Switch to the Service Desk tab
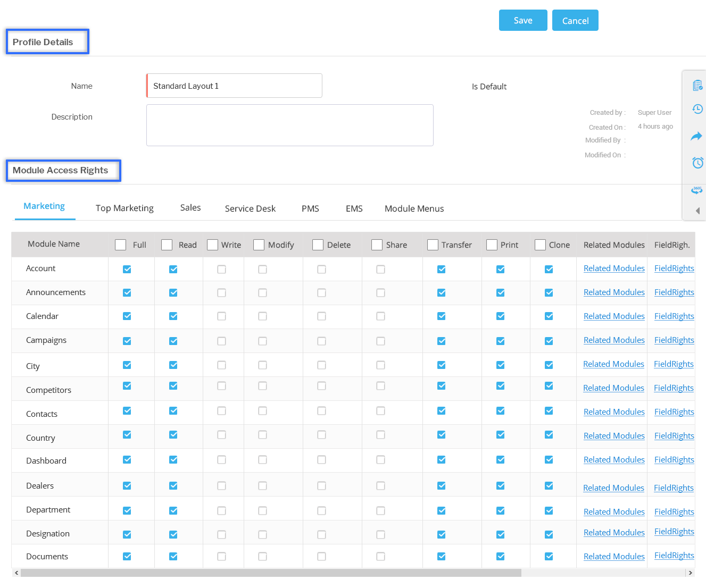The width and height of the screenshot is (706, 588). pos(250,208)
